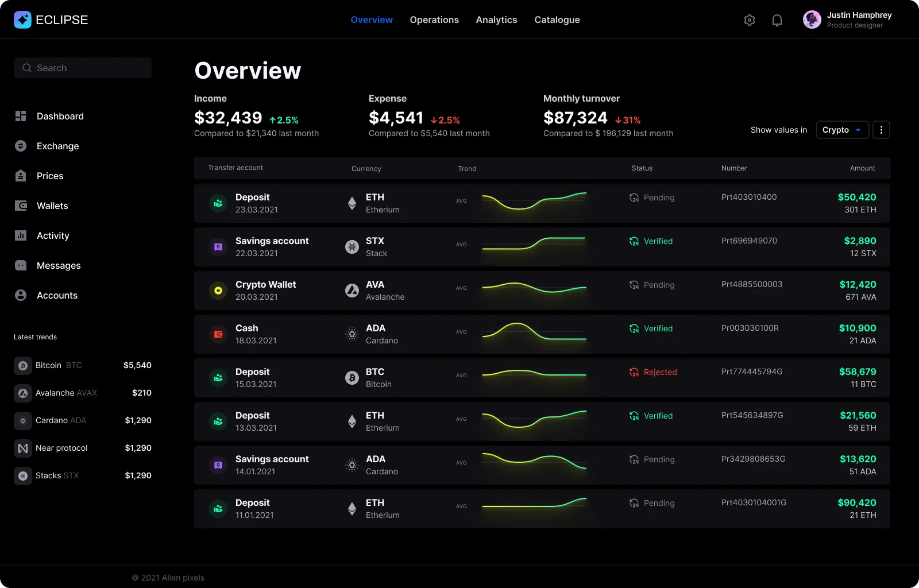Screen dimensions: 919x588
Task: Open settings via the gear icon
Action: (749, 20)
